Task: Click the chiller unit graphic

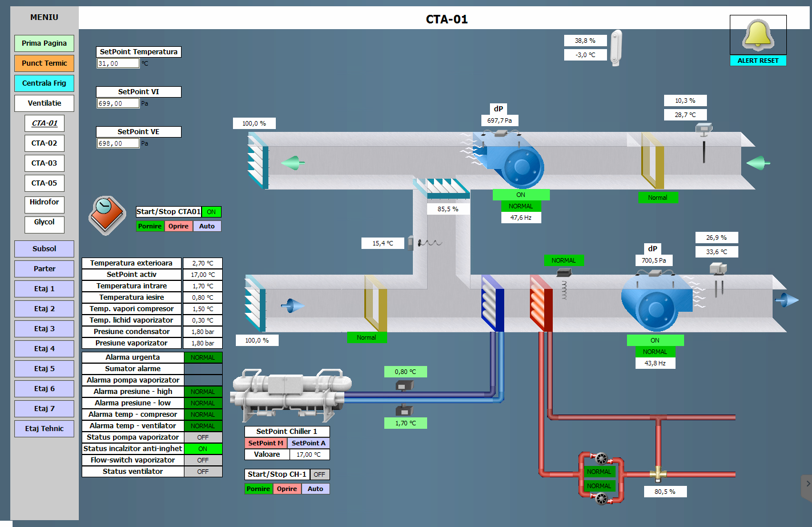Action: [291, 395]
